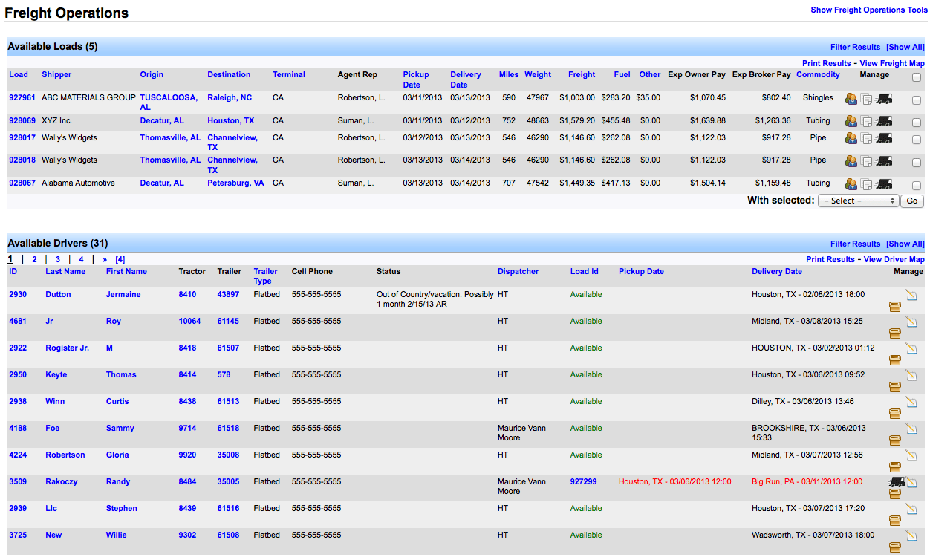Click the people icon for load 928069
This screenshot has width=930, height=560.
coord(851,122)
